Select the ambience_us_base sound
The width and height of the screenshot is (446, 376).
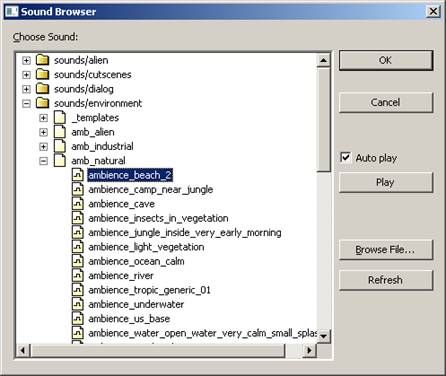tap(129, 318)
